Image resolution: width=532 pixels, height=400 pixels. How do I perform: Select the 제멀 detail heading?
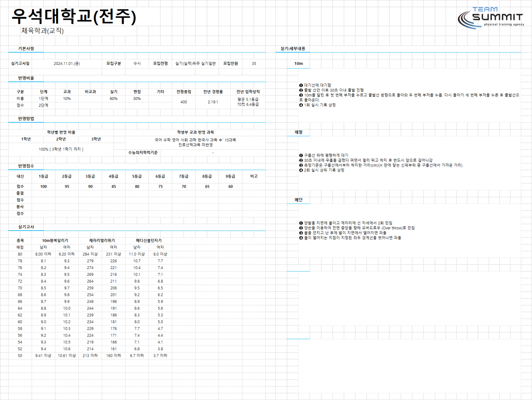(x=299, y=133)
